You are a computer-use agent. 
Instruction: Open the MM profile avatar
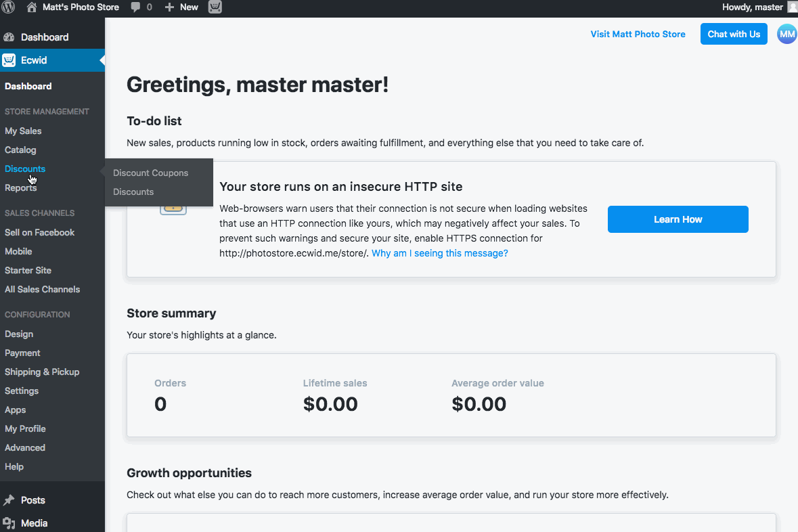[x=786, y=34]
